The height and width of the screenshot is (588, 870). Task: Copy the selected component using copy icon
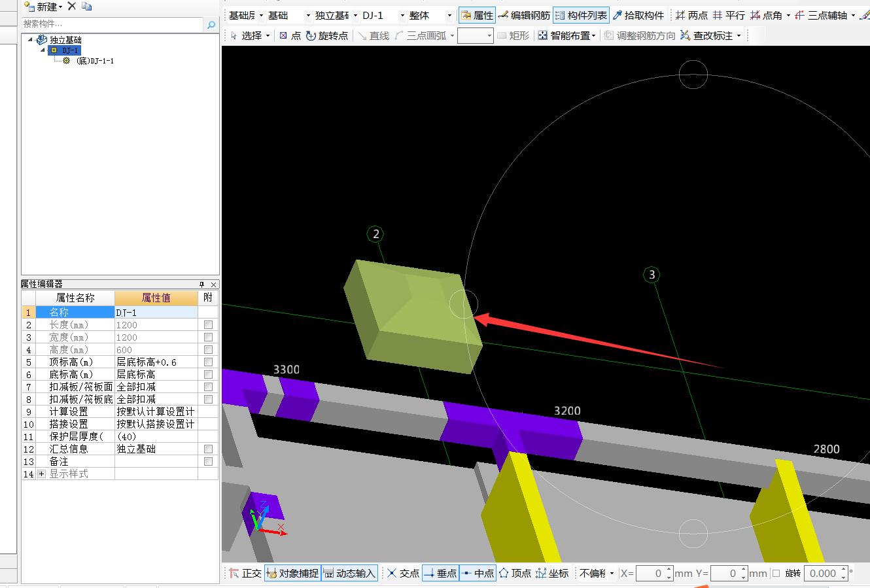(87, 7)
